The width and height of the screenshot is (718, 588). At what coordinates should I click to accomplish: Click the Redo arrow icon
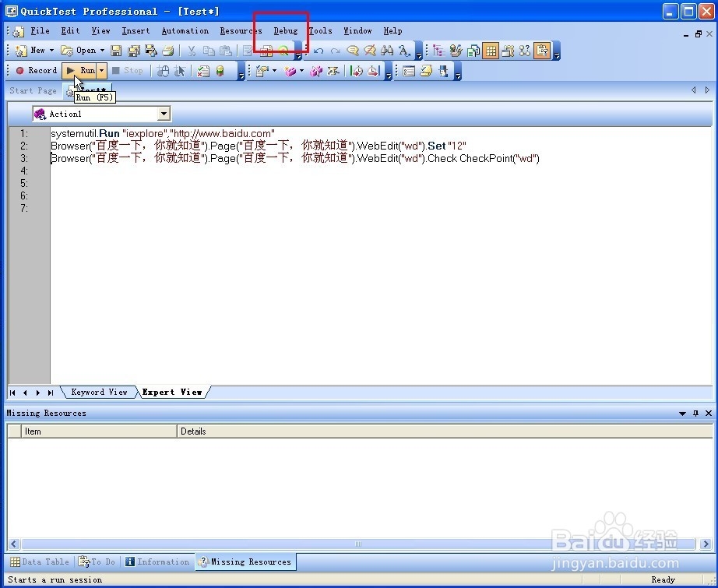(336, 51)
